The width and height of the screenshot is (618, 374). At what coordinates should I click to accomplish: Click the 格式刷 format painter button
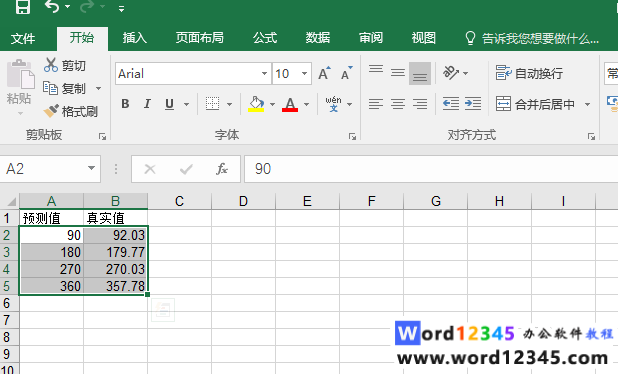tap(70, 112)
